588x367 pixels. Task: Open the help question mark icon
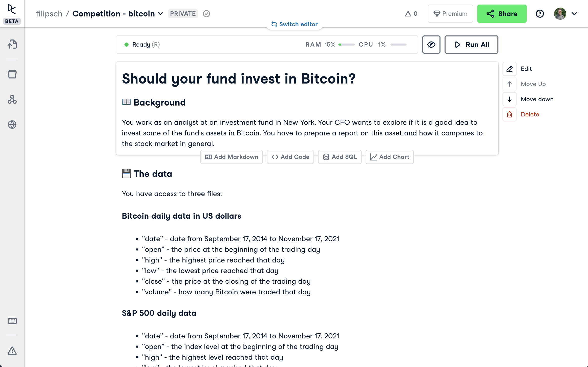point(540,14)
